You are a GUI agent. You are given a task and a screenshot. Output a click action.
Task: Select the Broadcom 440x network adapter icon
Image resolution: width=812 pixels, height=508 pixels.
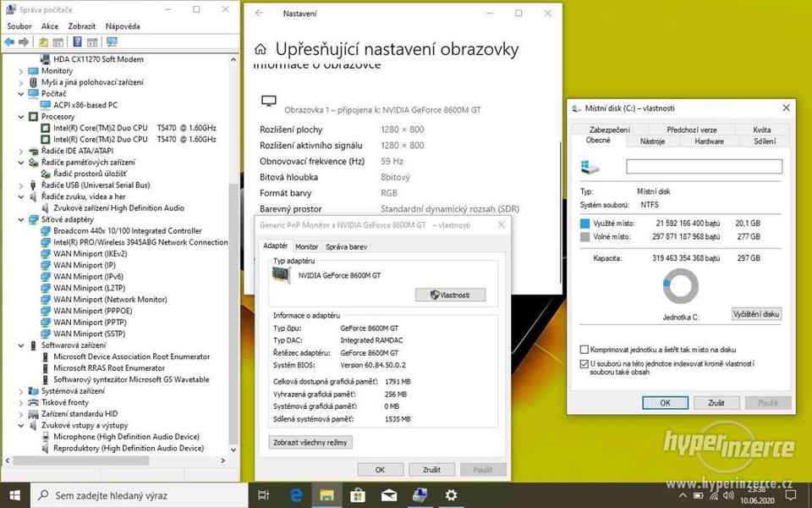coord(46,230)
